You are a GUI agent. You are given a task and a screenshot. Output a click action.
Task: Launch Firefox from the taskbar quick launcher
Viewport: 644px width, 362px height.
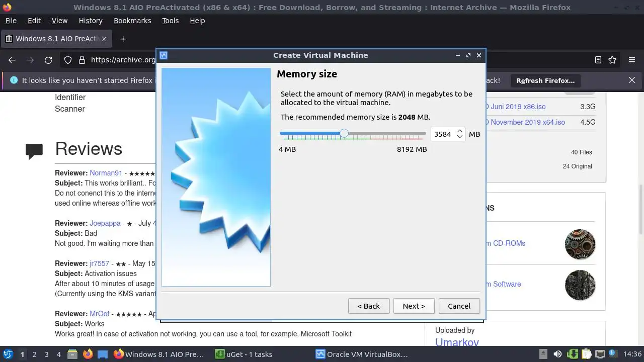[x=88, y=354]
